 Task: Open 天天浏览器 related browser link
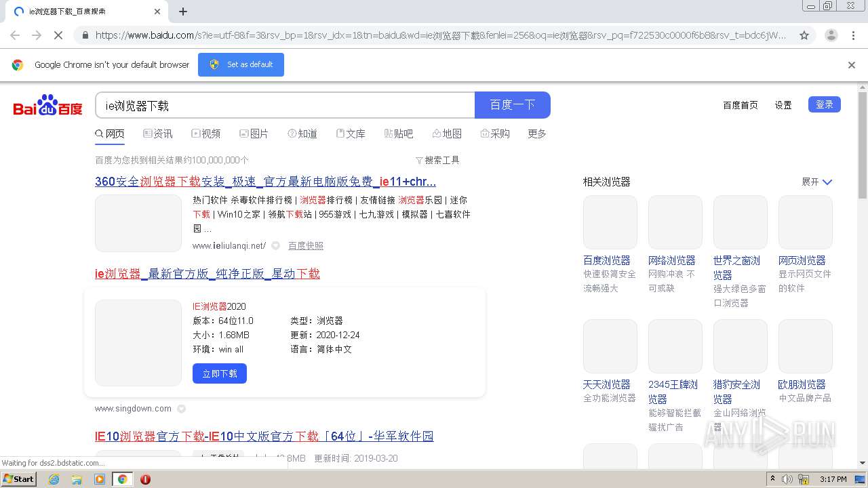607,384
